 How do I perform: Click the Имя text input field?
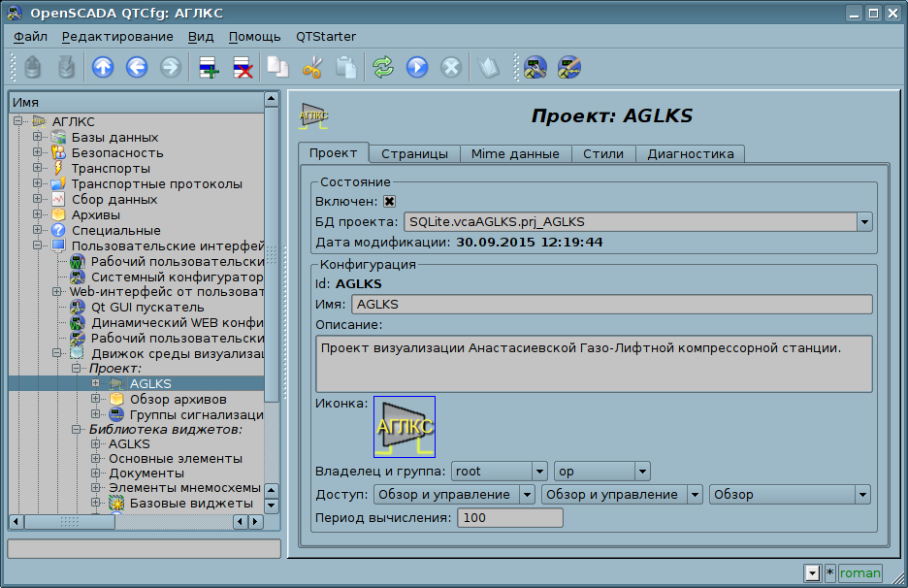611,305
